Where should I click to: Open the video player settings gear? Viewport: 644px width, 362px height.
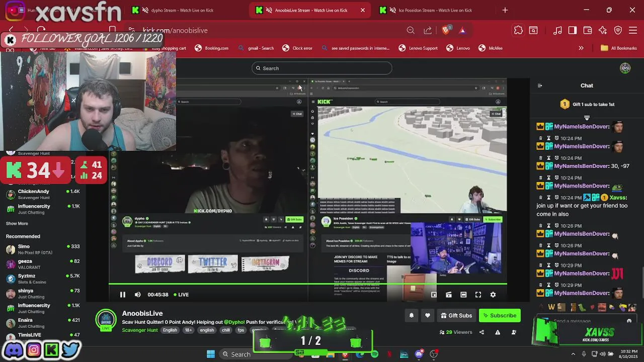(x=493, y=295)
